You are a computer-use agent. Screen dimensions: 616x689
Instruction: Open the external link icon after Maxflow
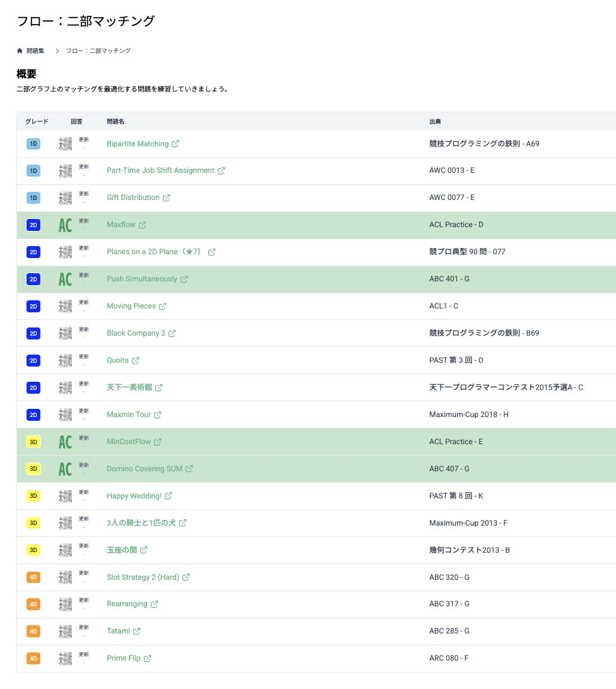pyautogui.click(x=142, y=225)
